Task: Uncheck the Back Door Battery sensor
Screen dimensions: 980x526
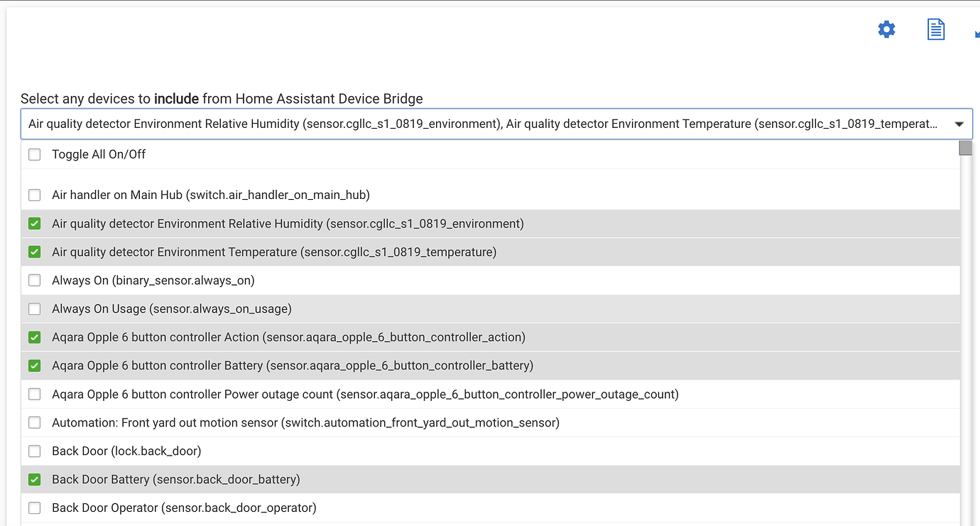Action: (x=34, y=479)
